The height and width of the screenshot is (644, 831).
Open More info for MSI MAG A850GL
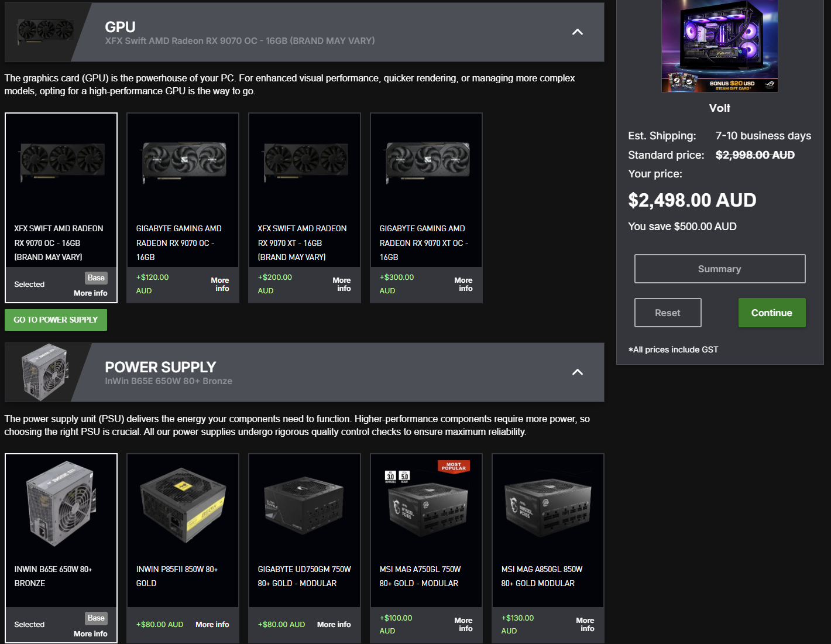(x=586, y=625)
